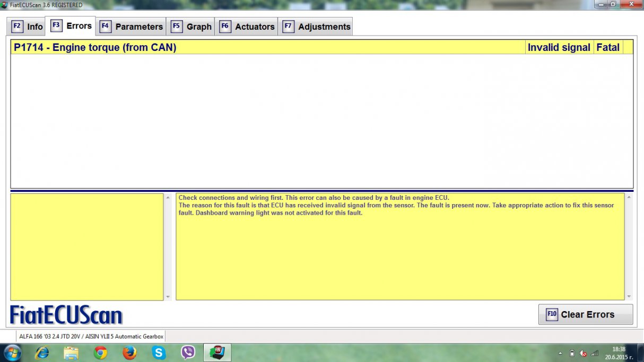Open Viber from the taskbar
The image size is (644, 362).
click(x=188, y=352)
